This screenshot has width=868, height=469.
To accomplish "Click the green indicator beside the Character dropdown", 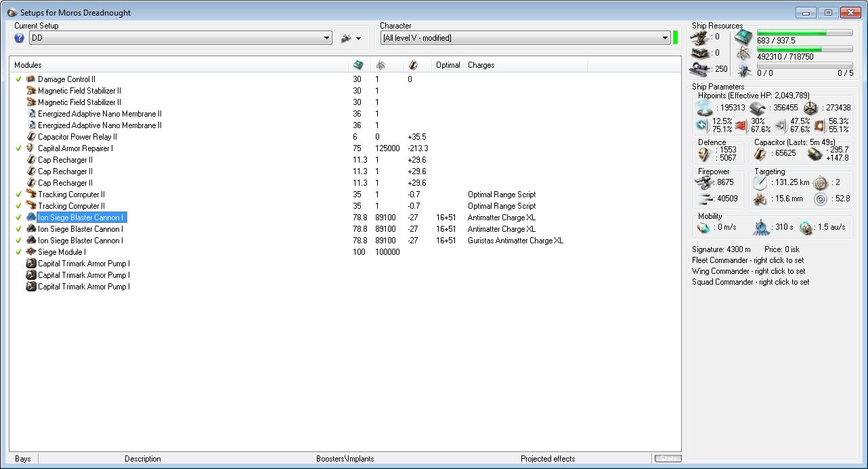I will coord(676,38).
